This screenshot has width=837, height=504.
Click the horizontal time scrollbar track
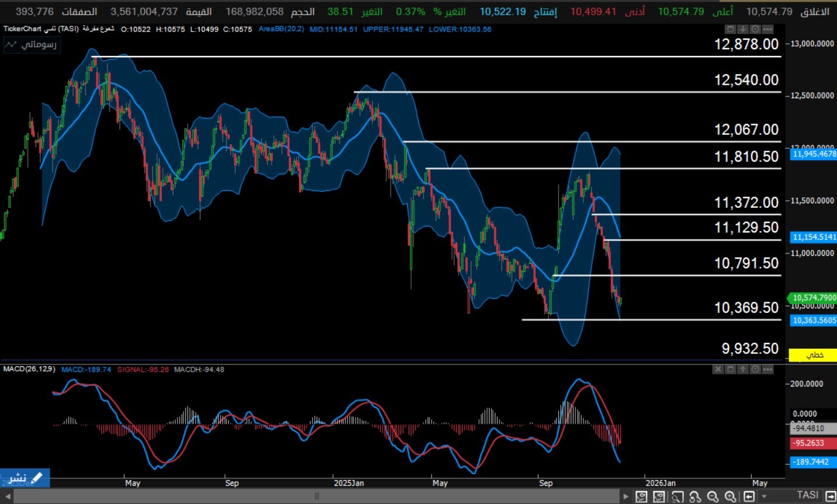pyautogui.click(x=316, y=497)
